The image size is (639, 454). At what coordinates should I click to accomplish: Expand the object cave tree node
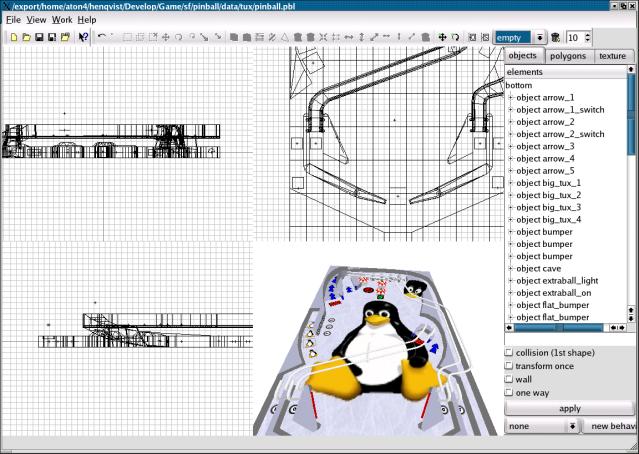pos(510,269)
